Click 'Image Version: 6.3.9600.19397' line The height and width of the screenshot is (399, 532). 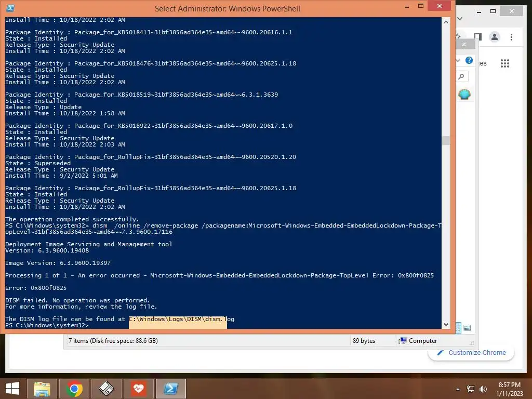tap(58, 263)
